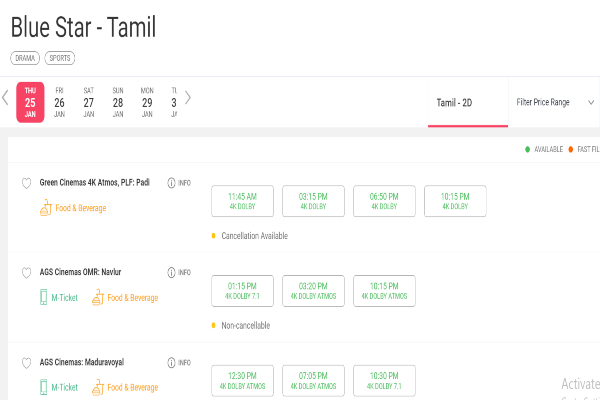
Task: Select 03:20 PM 4K Dolby Atmos showtime
Action: [x=313, y=290]
